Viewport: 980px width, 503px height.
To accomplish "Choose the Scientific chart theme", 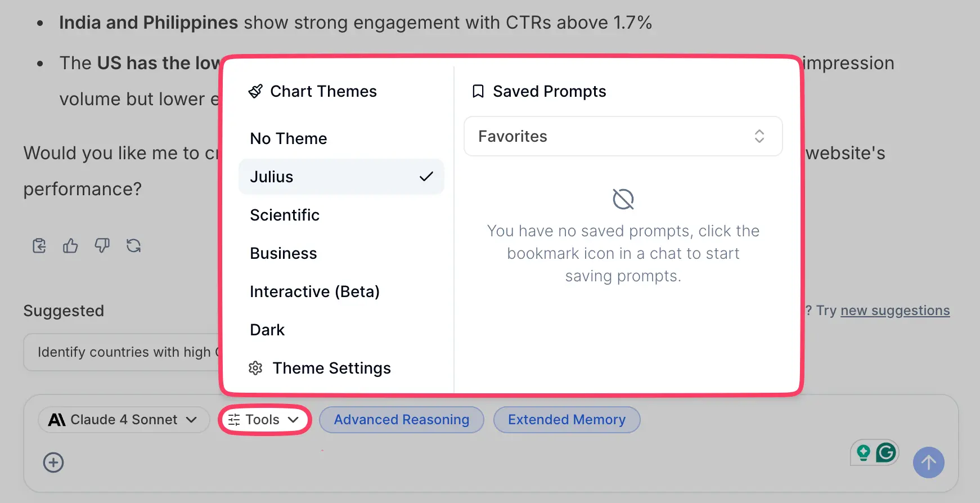I will [285, 215].
